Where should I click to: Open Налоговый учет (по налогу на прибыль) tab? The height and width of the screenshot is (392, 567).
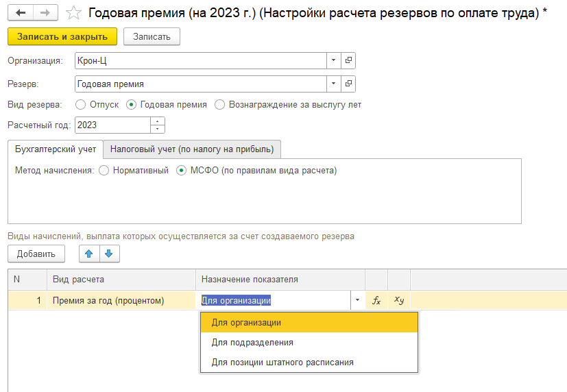[192, 149]
